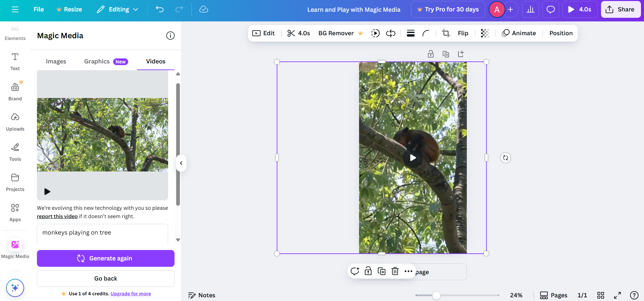Screen dimensions: 644x301
Task: Open the Uploads panel
Action: [15, 122]
